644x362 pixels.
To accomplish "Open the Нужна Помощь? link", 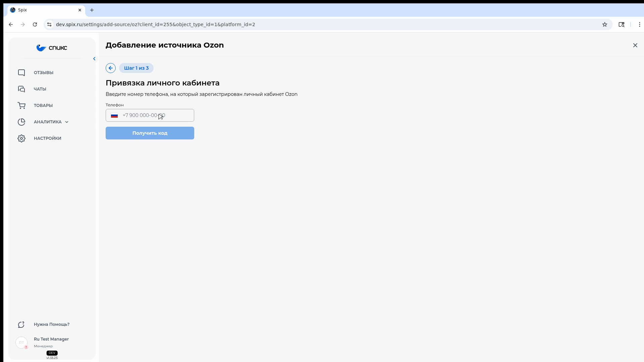I will point(52,324).
